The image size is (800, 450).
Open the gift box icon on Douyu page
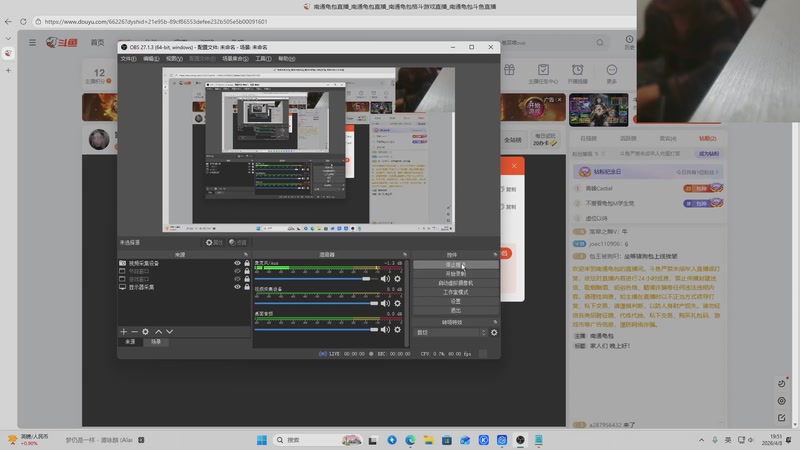pos(509,70)
